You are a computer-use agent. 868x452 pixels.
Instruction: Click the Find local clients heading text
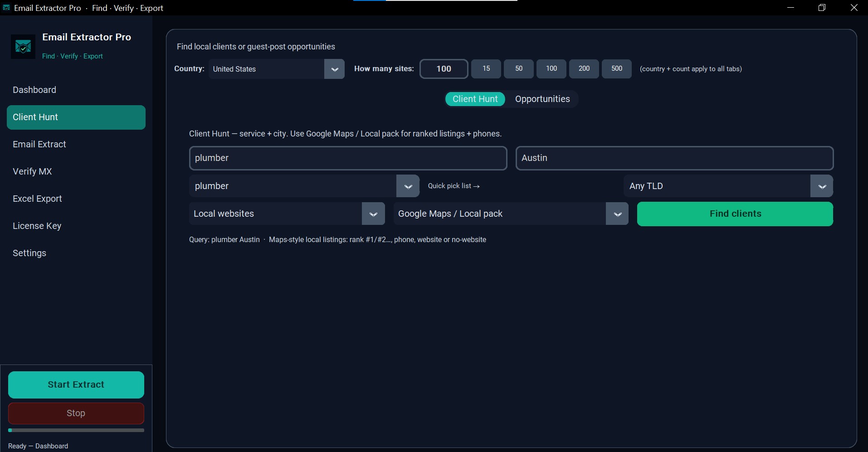[x=256, y=47]
